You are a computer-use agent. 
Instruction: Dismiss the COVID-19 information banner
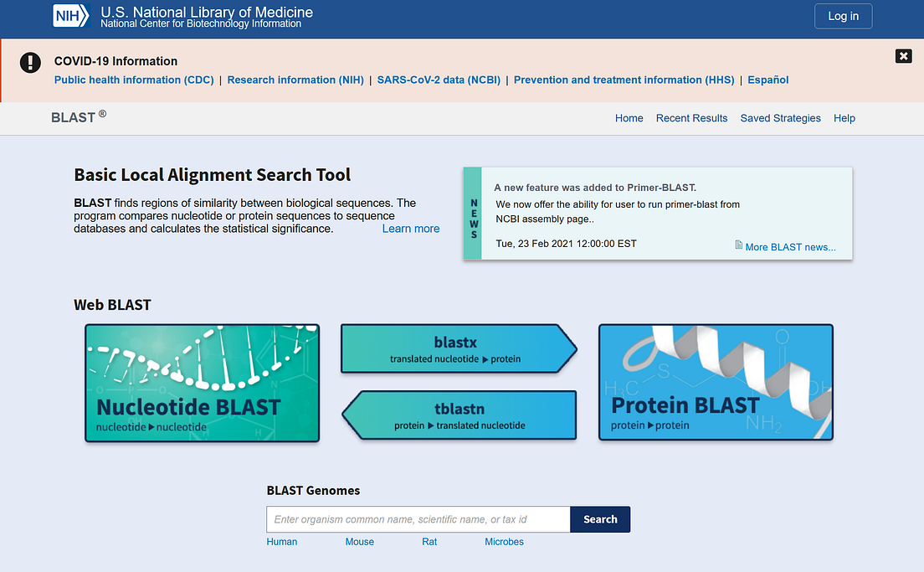[903, 56]
